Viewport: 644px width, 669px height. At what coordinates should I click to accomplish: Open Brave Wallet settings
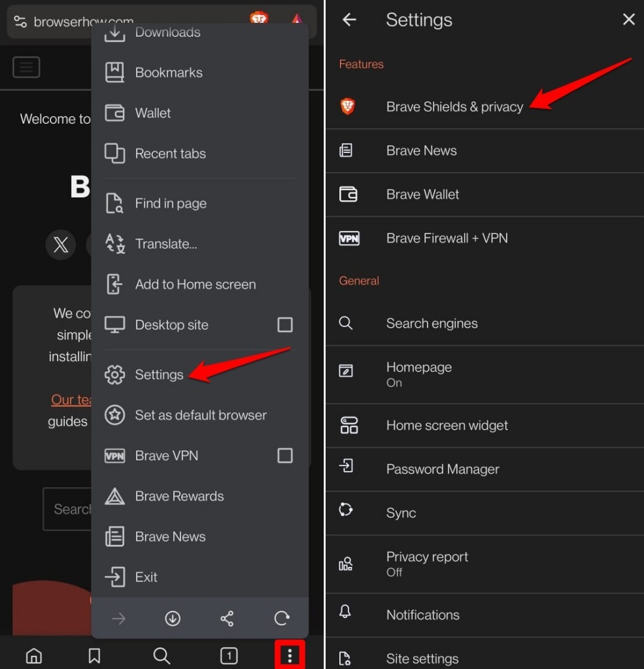tap(485, 195)
